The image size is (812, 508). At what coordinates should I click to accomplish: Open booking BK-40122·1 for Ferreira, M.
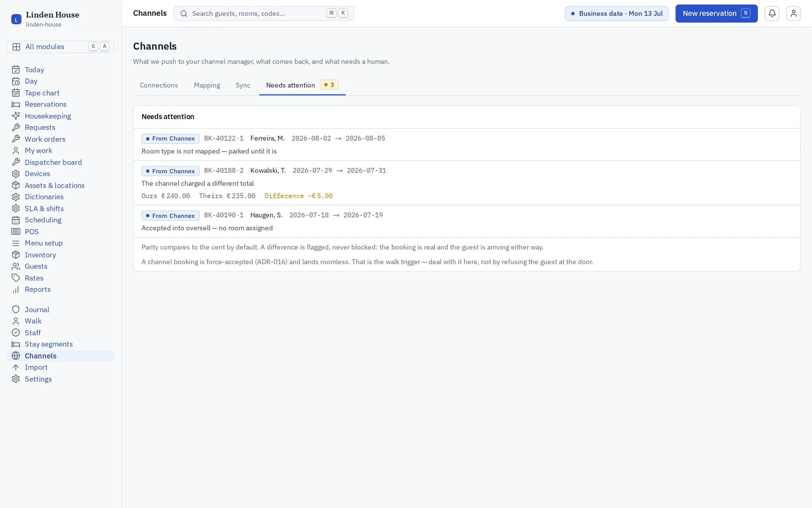[x=466, y=145]
